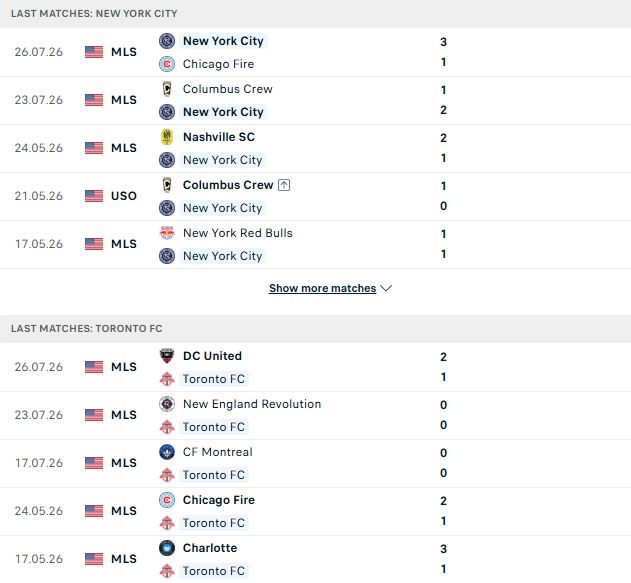Click the Columbus Crew badge in the 23.07.26 match
Viewport: 631px width, 583px height.
tap(167, 89)
